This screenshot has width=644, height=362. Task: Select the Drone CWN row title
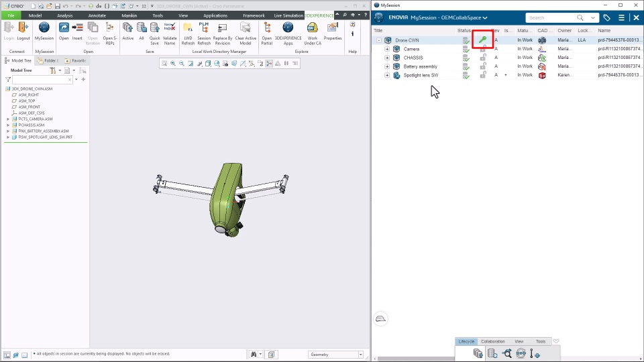tap(407, 40)
